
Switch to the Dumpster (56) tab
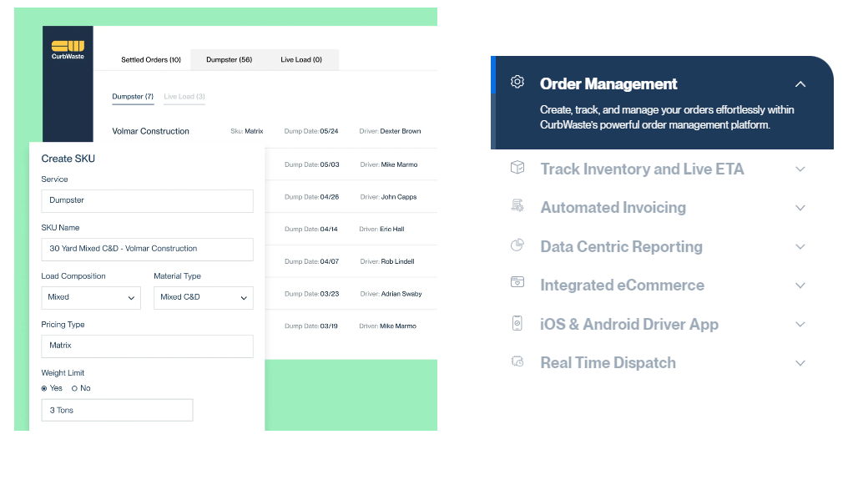click(x=230, y=60)
